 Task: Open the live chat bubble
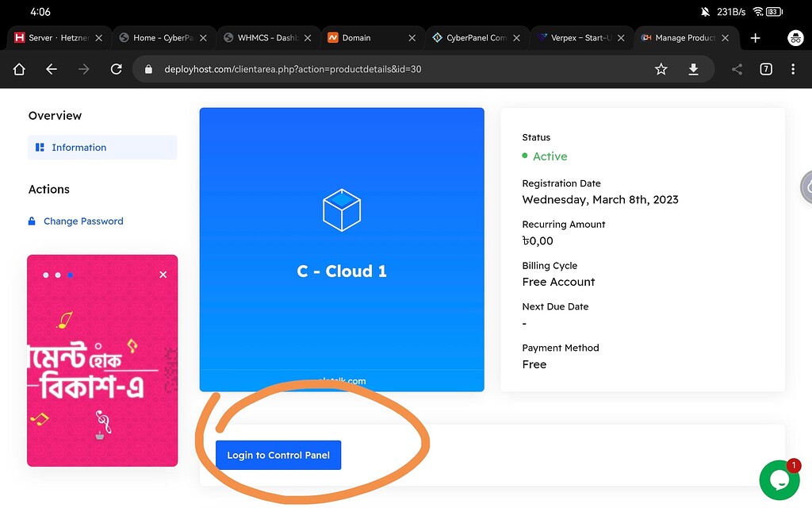779,479
